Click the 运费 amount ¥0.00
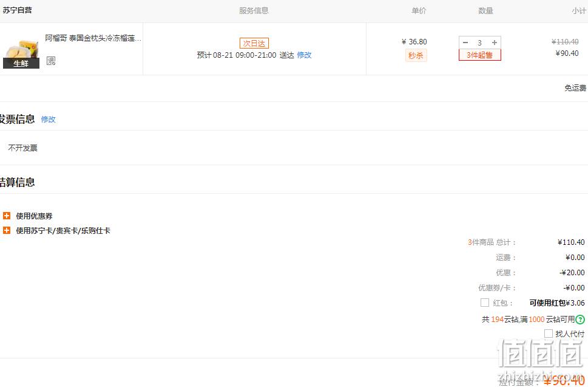Viewport: 588px width, 387px height. click(x=575, y=257)
